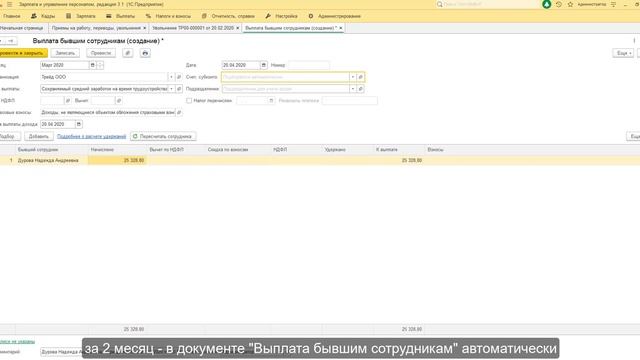Open calendar for tax transfer date
640x360 pixels.
click(x=271, y=100)
